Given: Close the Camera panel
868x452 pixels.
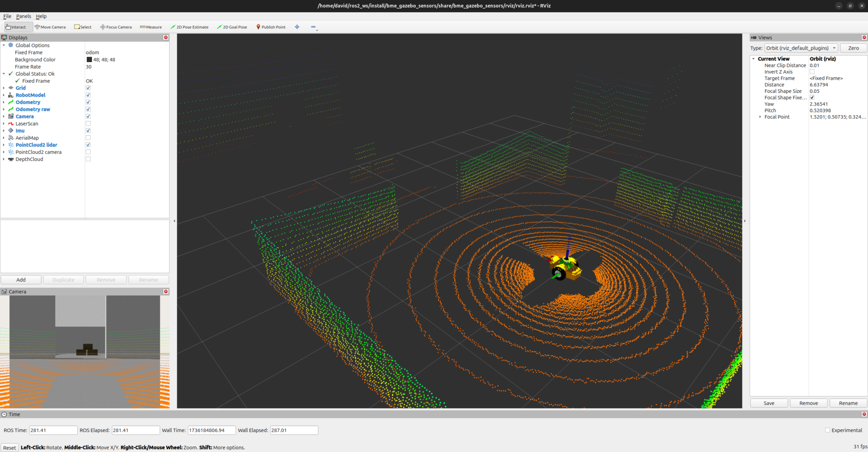Looking at the screenshot, I should [x=166, y=291].
